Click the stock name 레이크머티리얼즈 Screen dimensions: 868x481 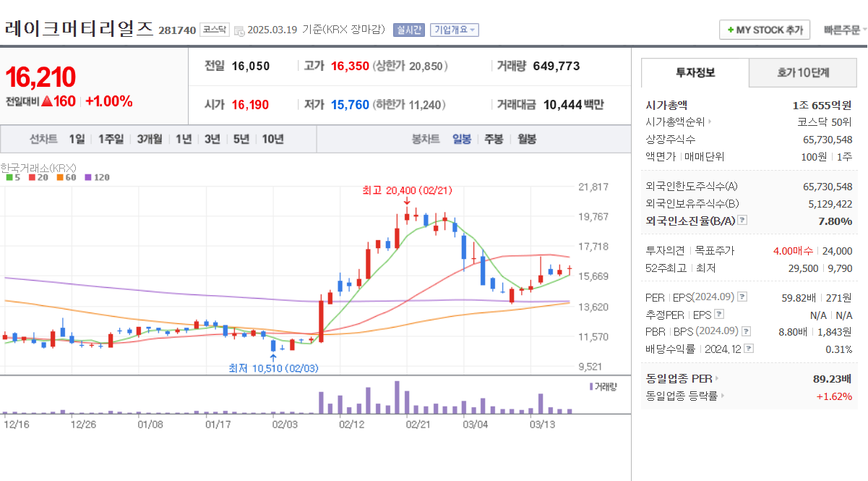click(x=79, y=29)
